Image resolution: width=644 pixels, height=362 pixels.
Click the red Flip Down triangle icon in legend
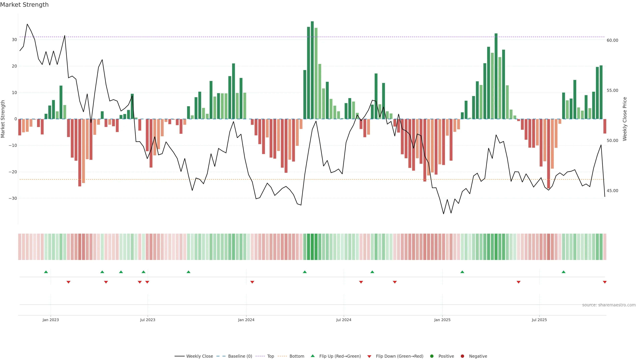pos(369,356)
